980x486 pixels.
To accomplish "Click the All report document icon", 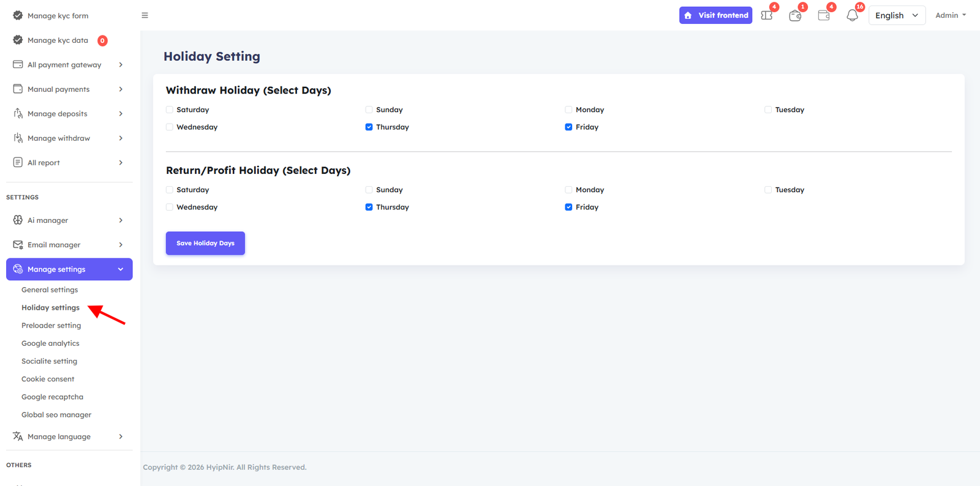I will (18, 163).
